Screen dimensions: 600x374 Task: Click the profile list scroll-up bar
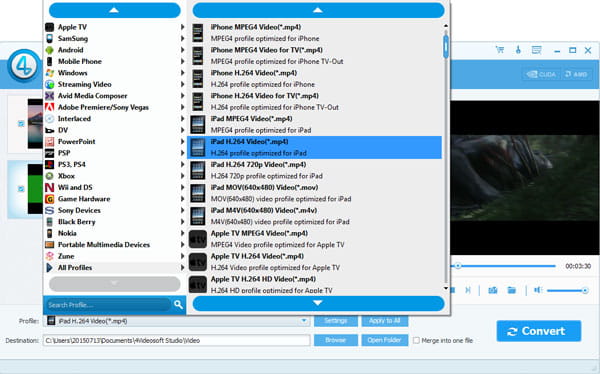pos(318,10)
